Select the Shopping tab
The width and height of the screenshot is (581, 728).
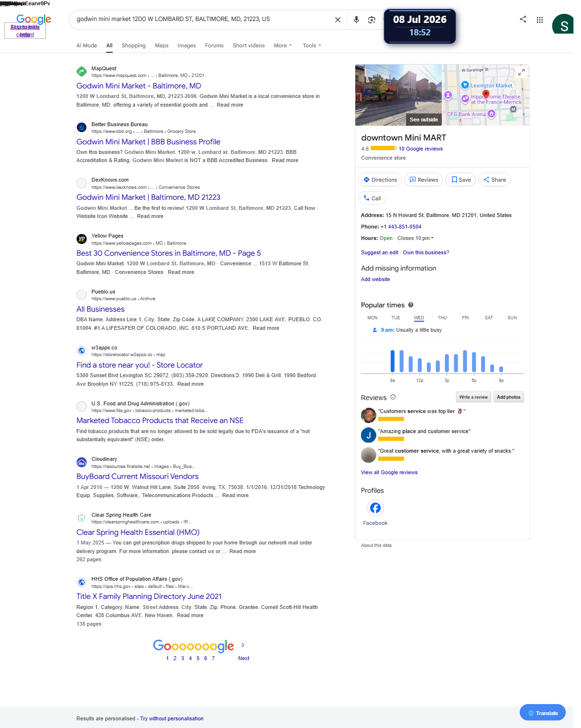pyautogui.click(x=133, y=45)
